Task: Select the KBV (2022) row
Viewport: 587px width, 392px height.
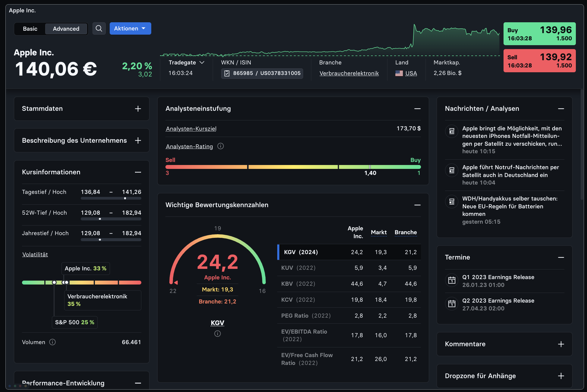Action: (349, 284)
